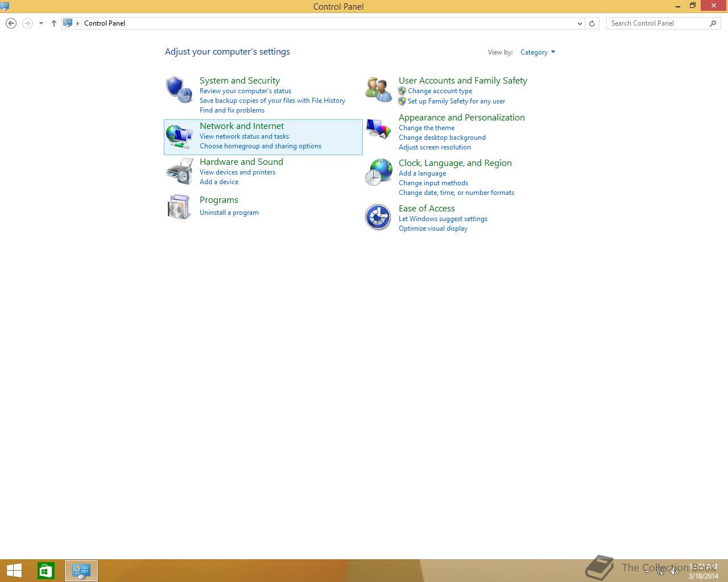Viewport: 728px width, 582px height.
Task: Open the recent locations dropdown arrow
Action: [41, 23]
